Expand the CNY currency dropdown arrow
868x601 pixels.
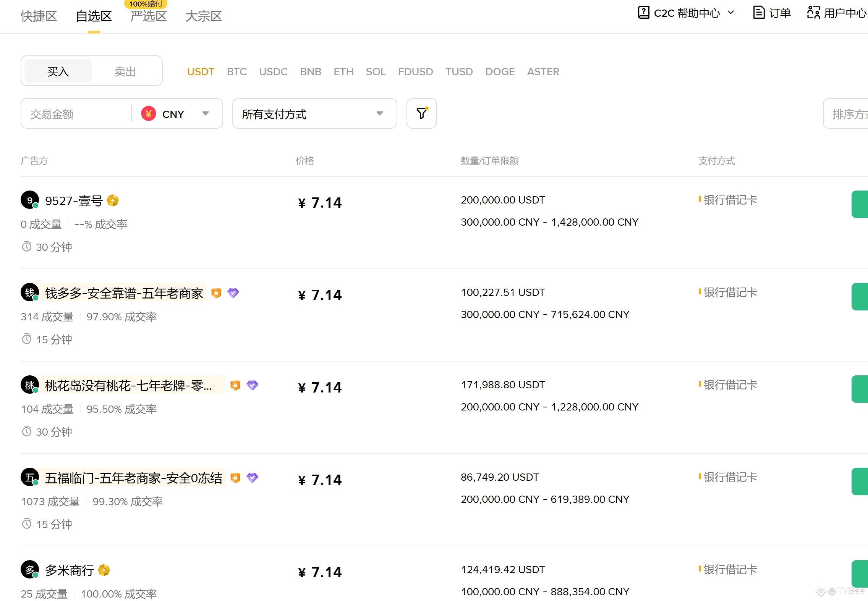tap(206, 113)
